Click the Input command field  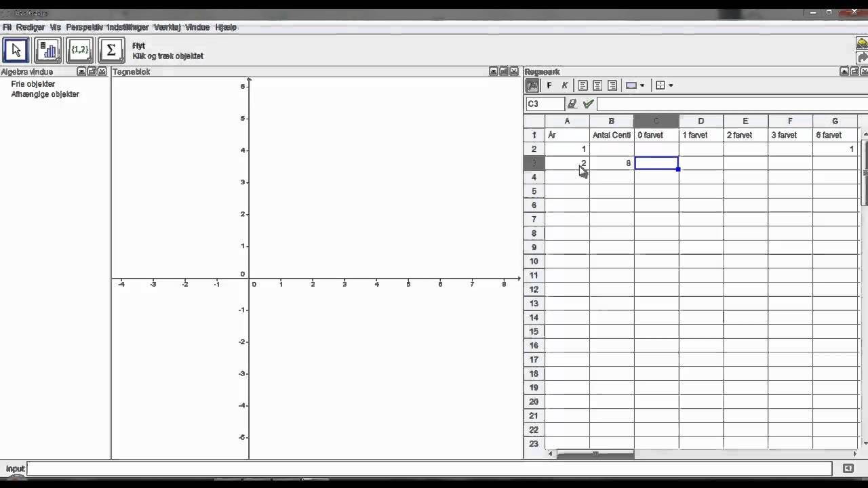(x=429, y=468)
